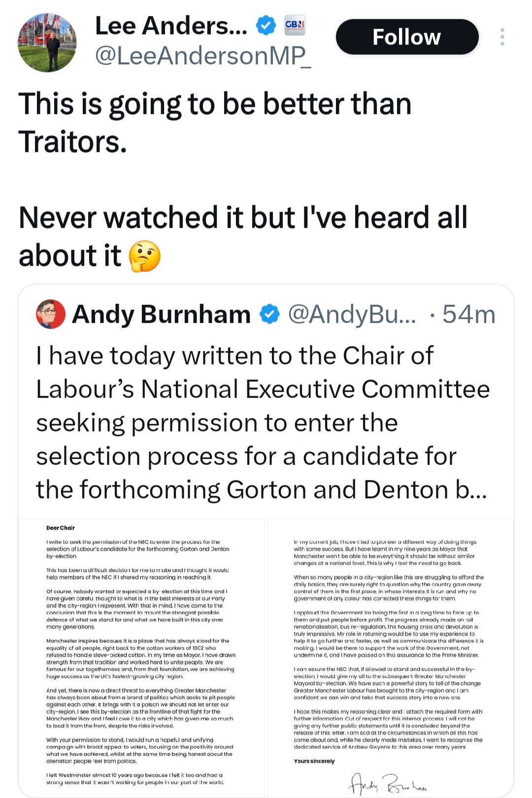
Task: Click the GBN affiliation badge
Action: [x=295, y=25]
